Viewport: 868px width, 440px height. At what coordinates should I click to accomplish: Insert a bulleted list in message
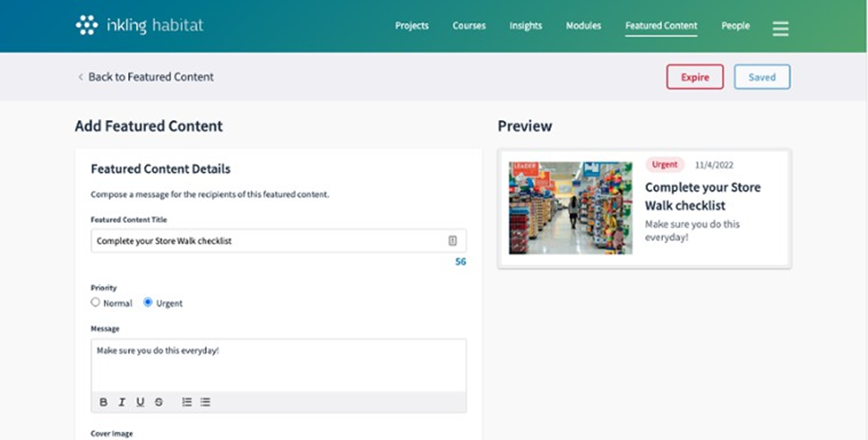click(205, 402)
